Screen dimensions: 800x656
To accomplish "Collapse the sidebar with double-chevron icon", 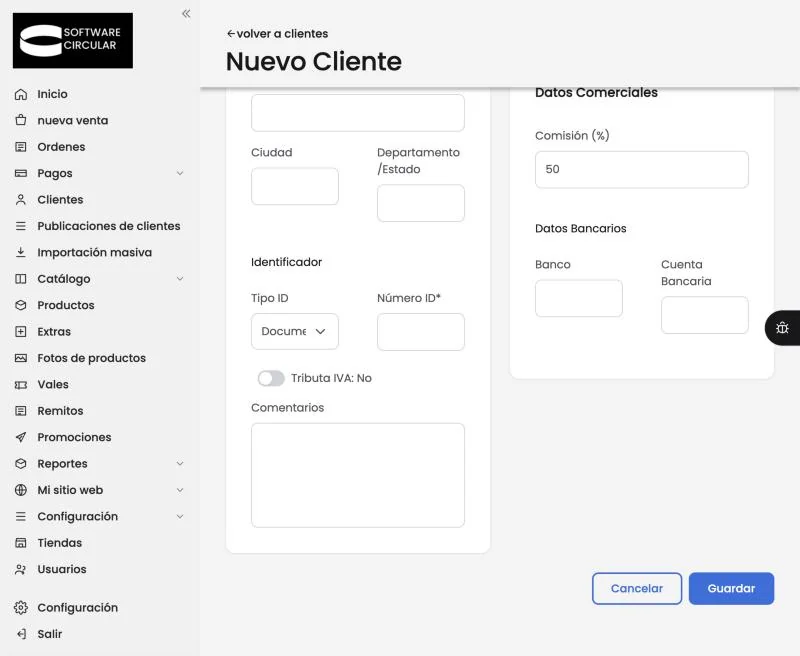I will tap(186, 14).
